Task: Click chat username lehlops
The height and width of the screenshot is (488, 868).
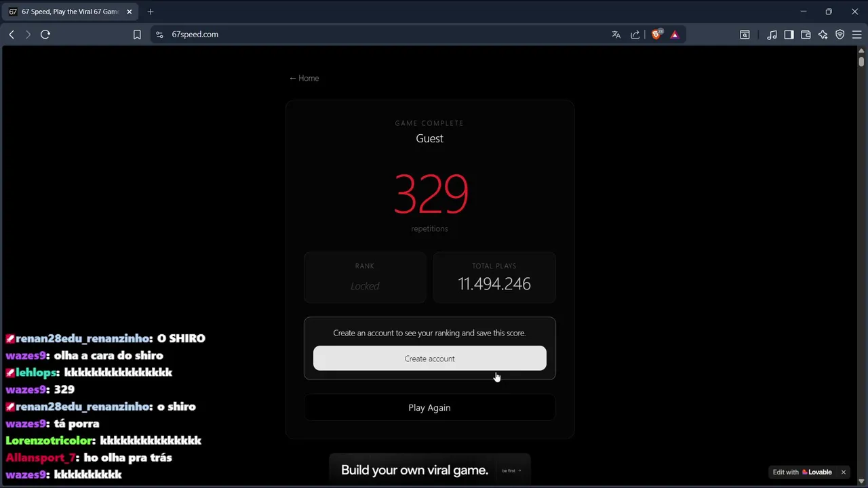Action: pos(37,373)
